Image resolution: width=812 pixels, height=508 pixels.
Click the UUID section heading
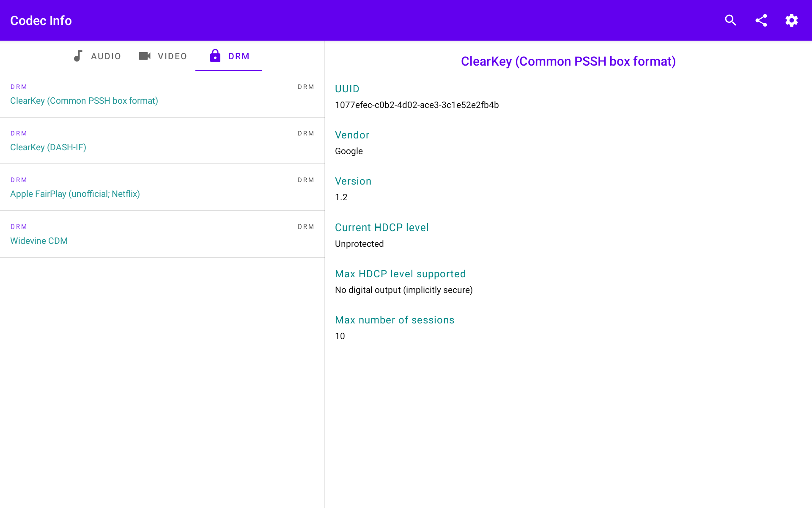(347, 89)
